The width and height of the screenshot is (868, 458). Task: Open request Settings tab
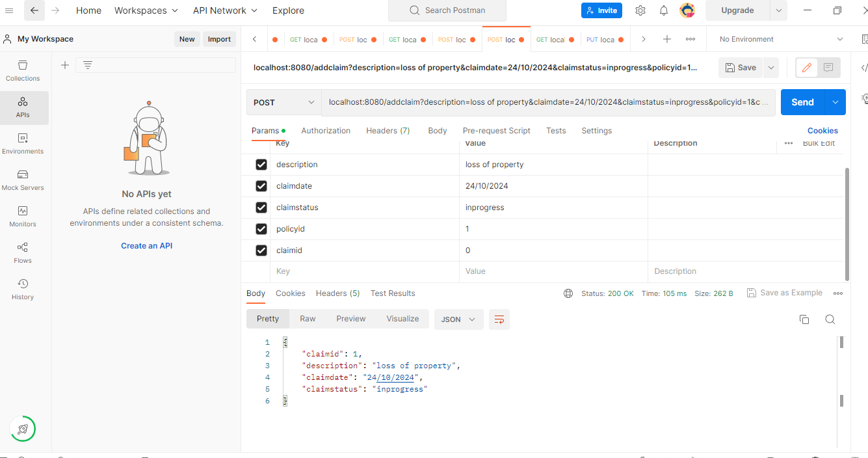597,131
